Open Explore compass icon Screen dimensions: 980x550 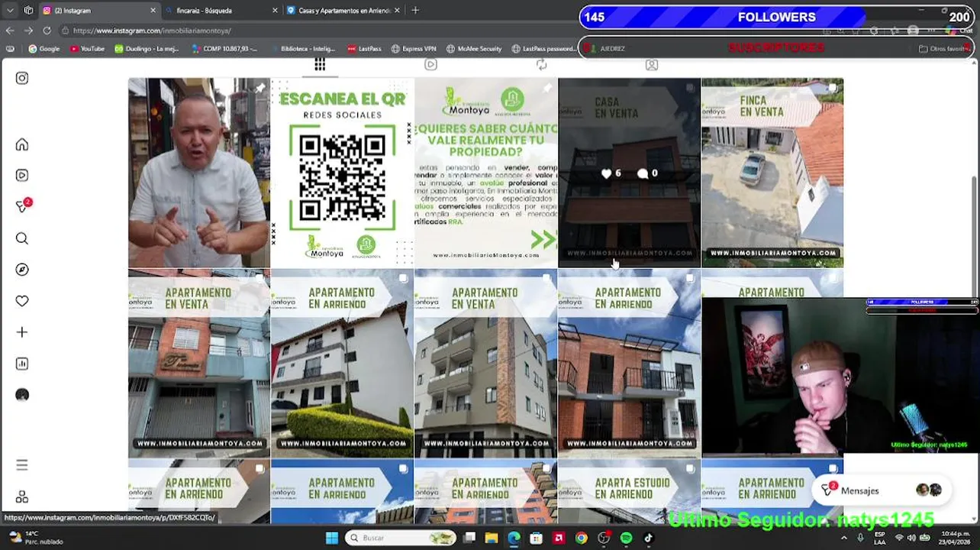22,270
